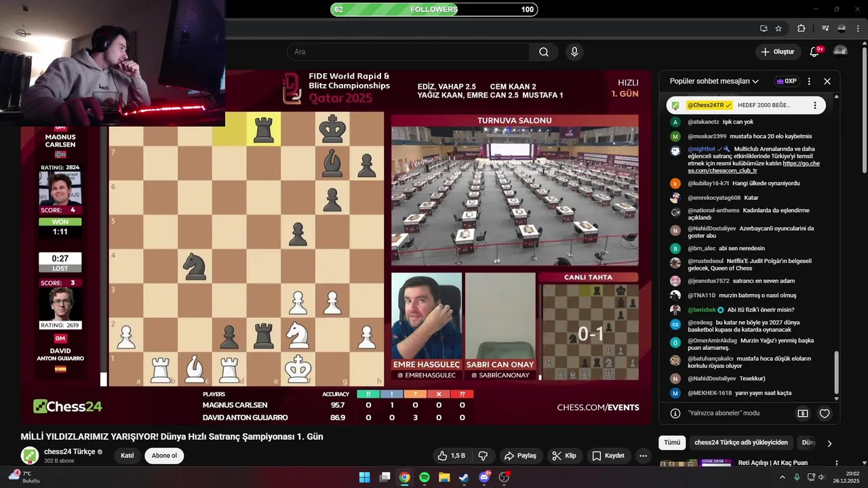Open the chess24 Türkçe channel name link
The width and height of the screenshot is (868, 488).
(70, 451)
